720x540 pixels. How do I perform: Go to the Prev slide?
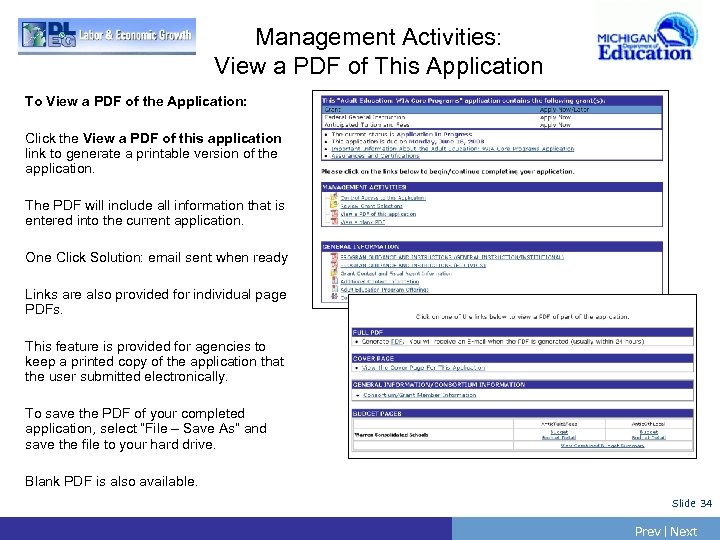point(647,531)
